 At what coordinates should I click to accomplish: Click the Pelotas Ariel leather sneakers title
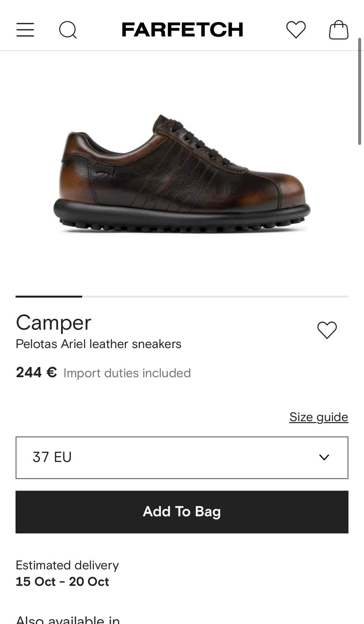pos(99,344)
